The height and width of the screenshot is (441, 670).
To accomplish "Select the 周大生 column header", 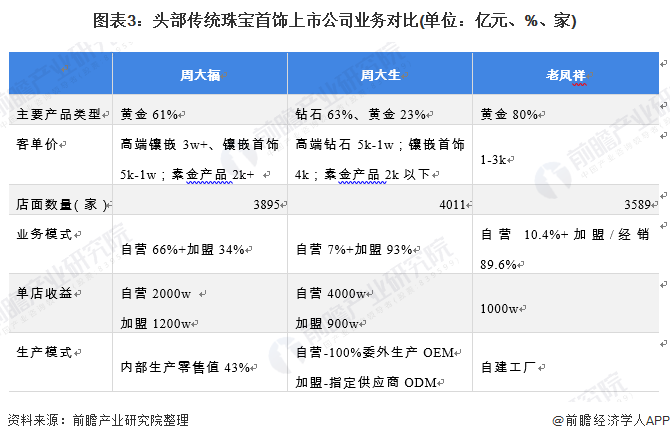I will (x=380, y=75).
